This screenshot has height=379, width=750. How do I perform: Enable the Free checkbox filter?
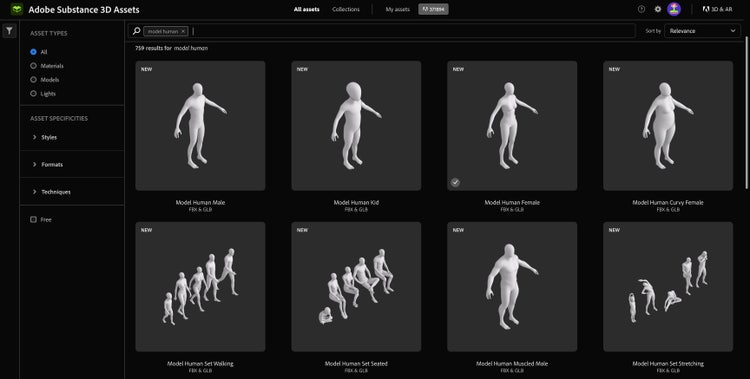[x=33, y=219]
